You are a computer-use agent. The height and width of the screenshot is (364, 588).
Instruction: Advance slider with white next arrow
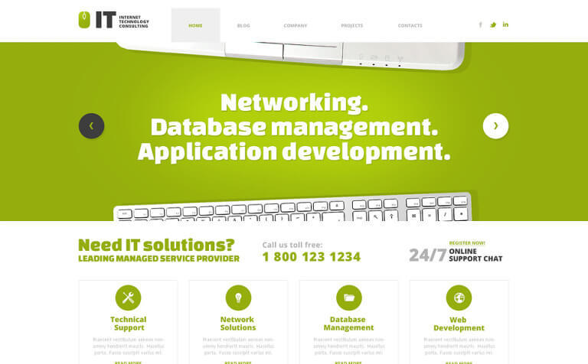point(496,126)
